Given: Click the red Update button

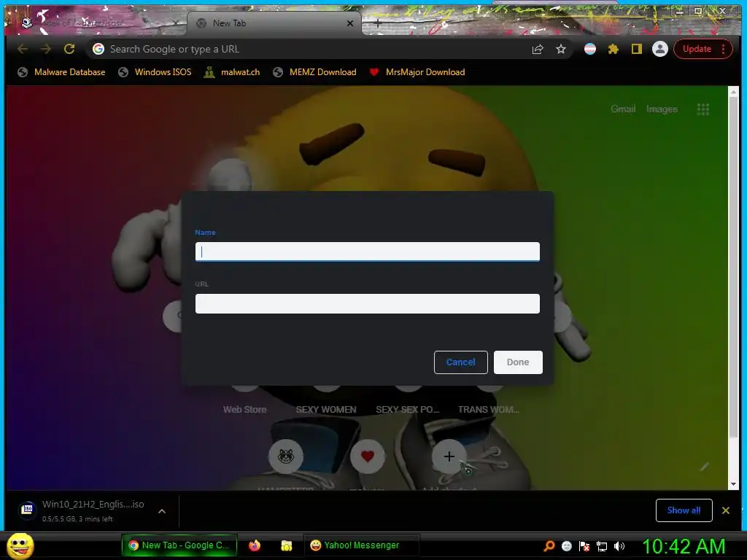Looking at the screenshot, I should pos(697,49).
